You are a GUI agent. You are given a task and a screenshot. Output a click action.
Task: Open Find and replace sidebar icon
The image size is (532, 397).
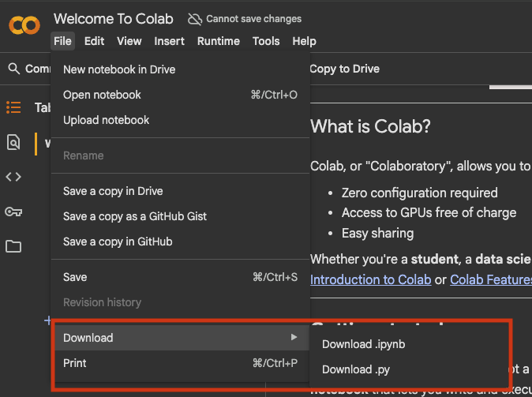[x=13, y=142]
